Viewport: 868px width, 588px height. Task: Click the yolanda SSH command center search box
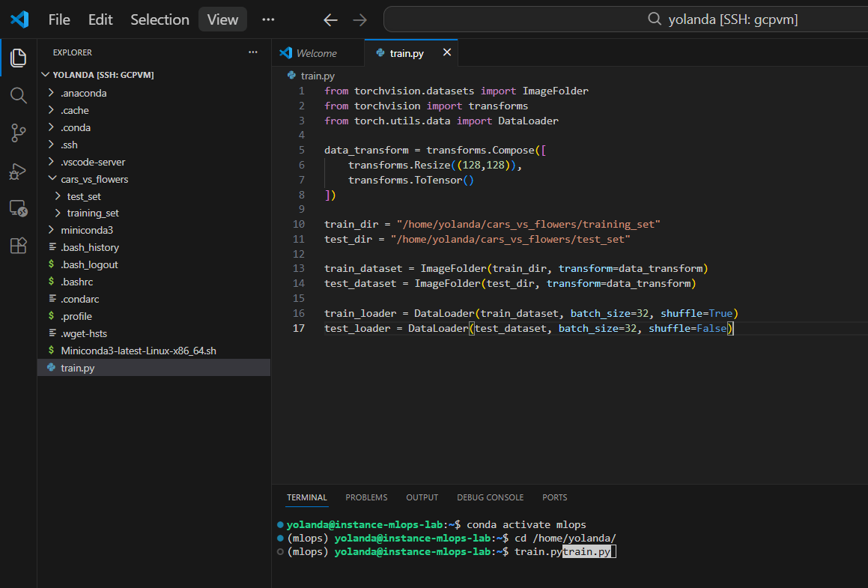[625, 20]
